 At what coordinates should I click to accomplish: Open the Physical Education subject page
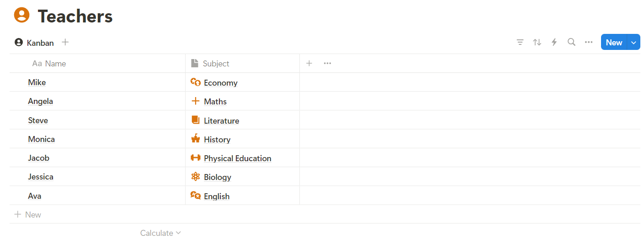[237, 158]
